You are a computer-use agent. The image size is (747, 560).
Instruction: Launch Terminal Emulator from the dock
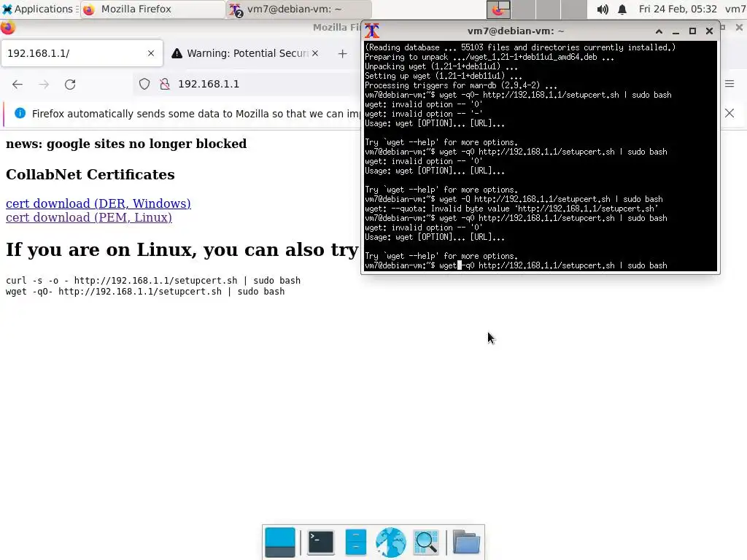[321, 542]
